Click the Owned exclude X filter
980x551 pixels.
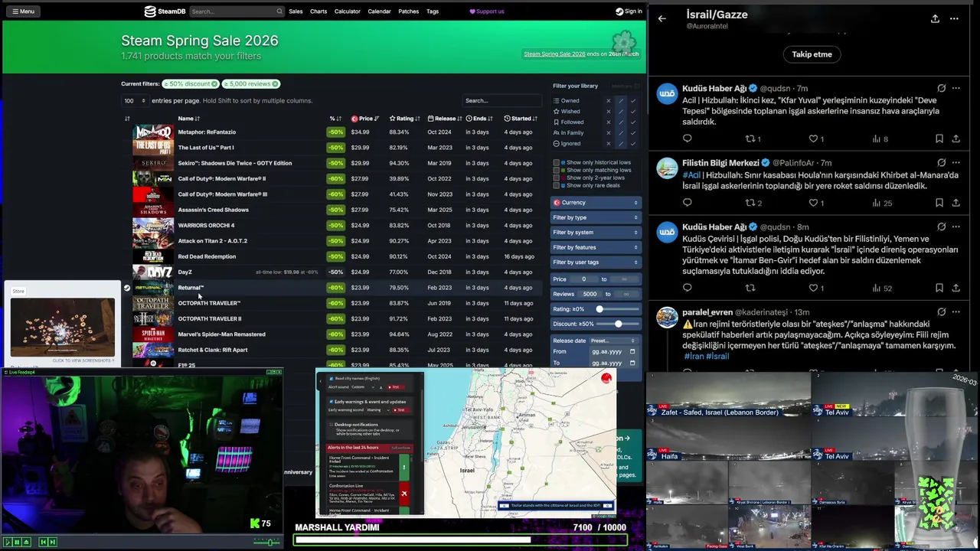(x=609, y=100)
